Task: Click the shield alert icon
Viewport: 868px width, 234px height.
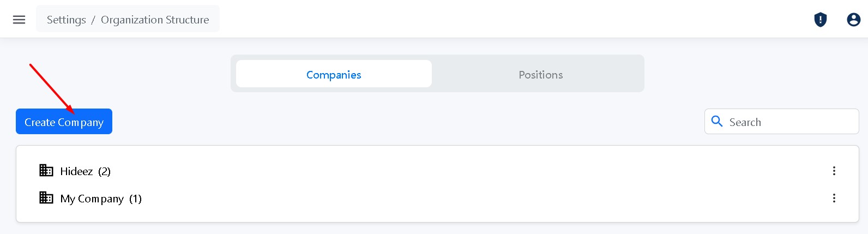Action: pyautogui.click(x=821, y=20)
